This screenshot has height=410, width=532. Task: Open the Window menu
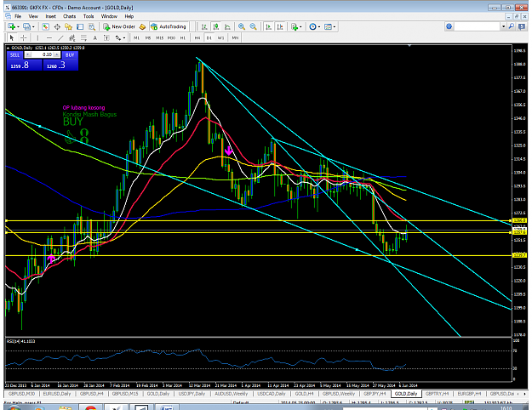pyautogui.click(x=109, y=16)
